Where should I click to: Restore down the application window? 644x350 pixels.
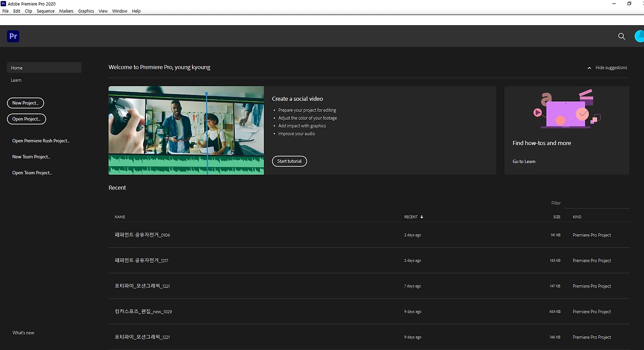629,4
